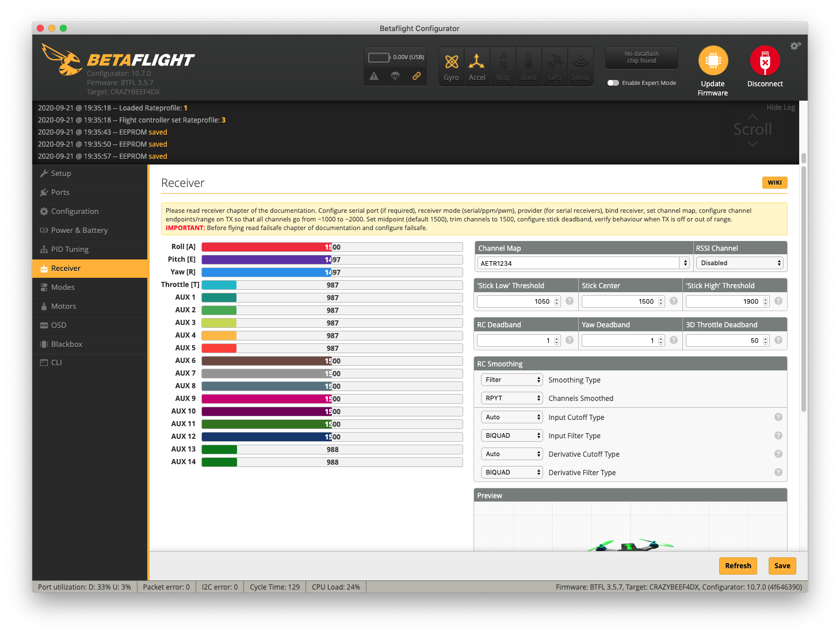Viewport: 840px width, 635px height.
Task: Open the Setup tab
Action: coord(90,173)
